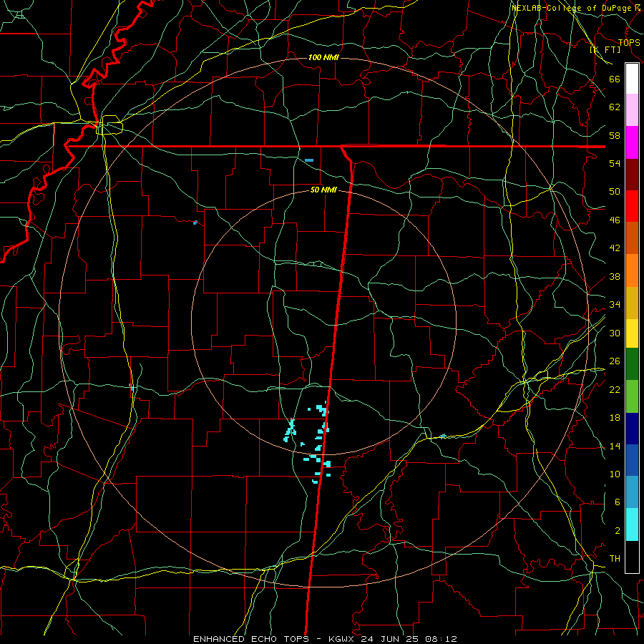Click the 38 legend value
Image resolution: width=644 pixels, height=644 pixels.
point(615,276)
